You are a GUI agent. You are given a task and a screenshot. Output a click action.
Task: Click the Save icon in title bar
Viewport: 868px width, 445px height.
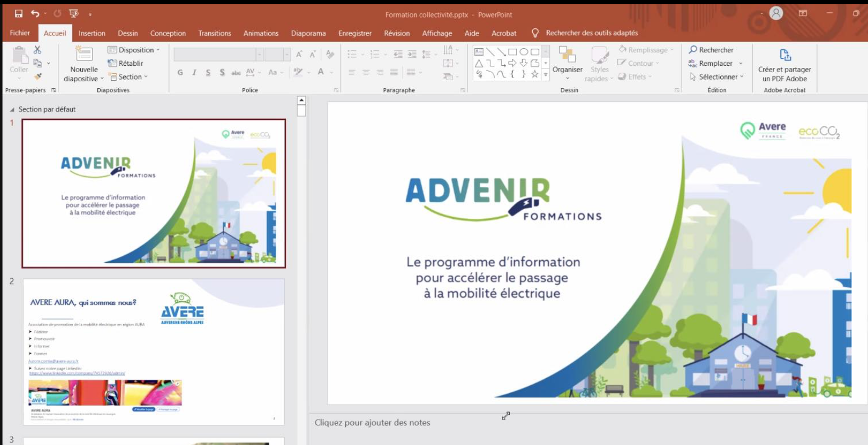click(x=19, y=14)
